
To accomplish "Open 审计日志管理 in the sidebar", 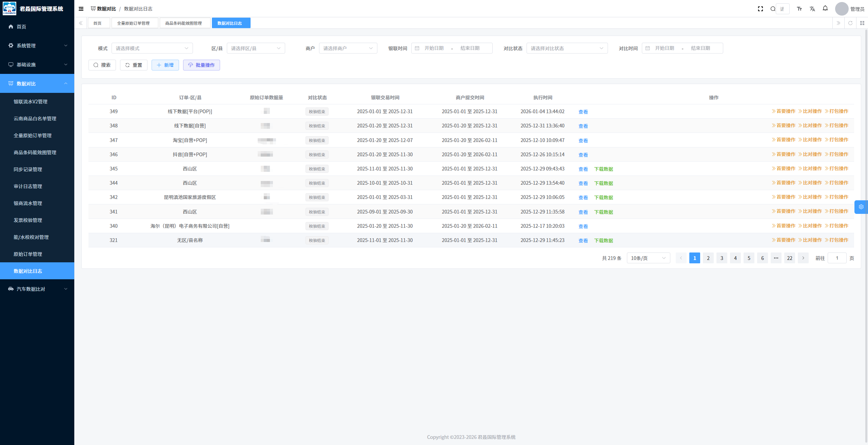I will coord(28,186).
